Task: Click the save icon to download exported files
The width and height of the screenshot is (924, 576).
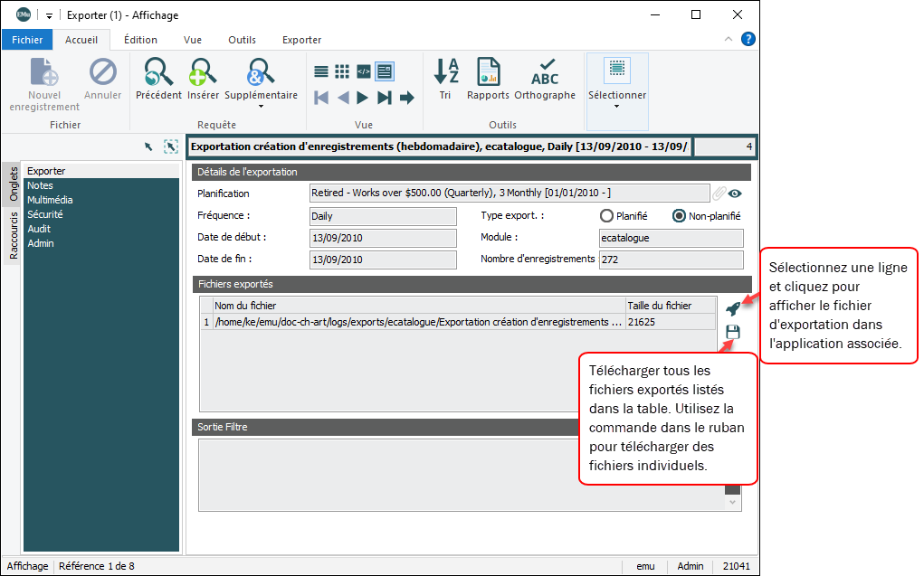Action: click(733, 332)
